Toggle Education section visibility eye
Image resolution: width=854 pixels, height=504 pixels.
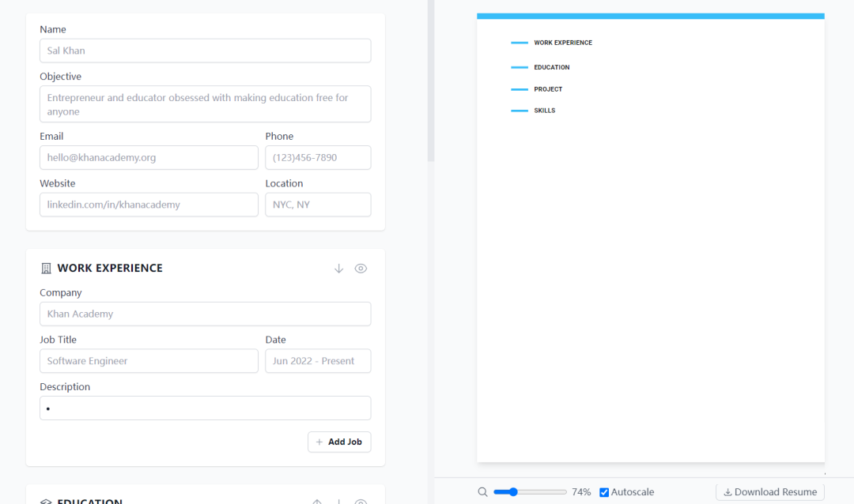pos(361,502)
